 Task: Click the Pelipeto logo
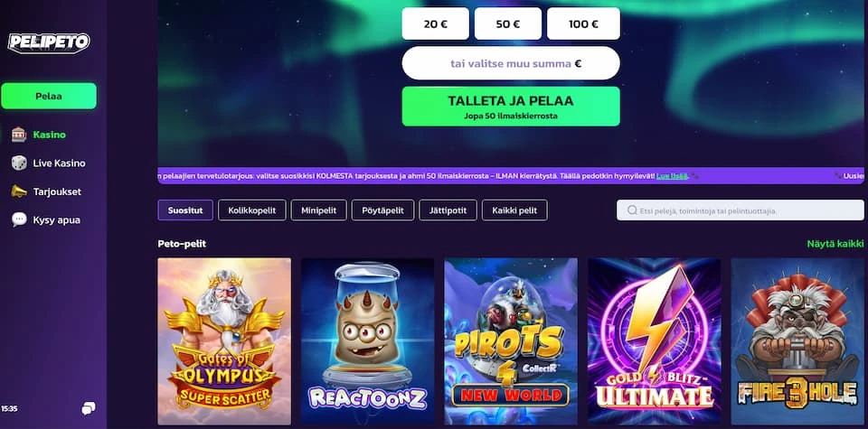(49, 42)
